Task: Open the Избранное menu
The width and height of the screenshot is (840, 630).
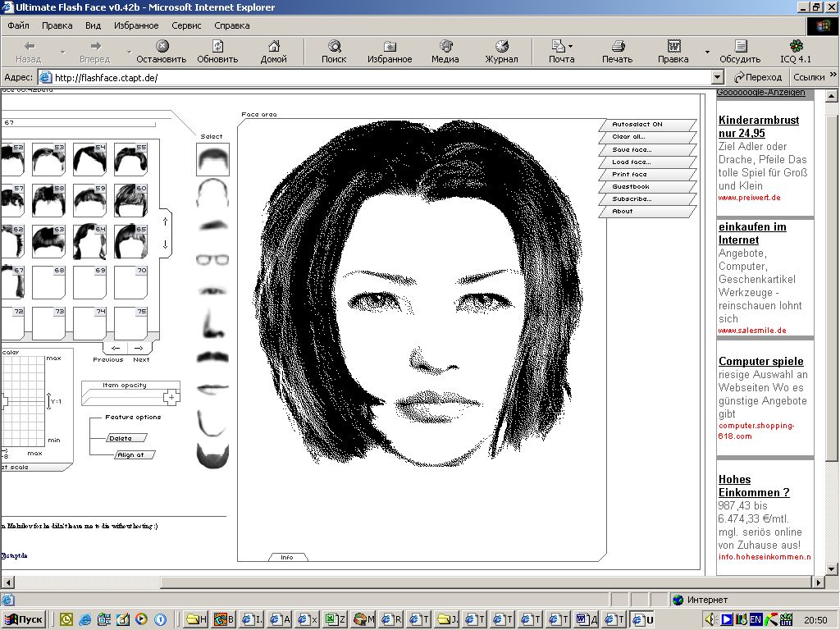Action: 136,25
